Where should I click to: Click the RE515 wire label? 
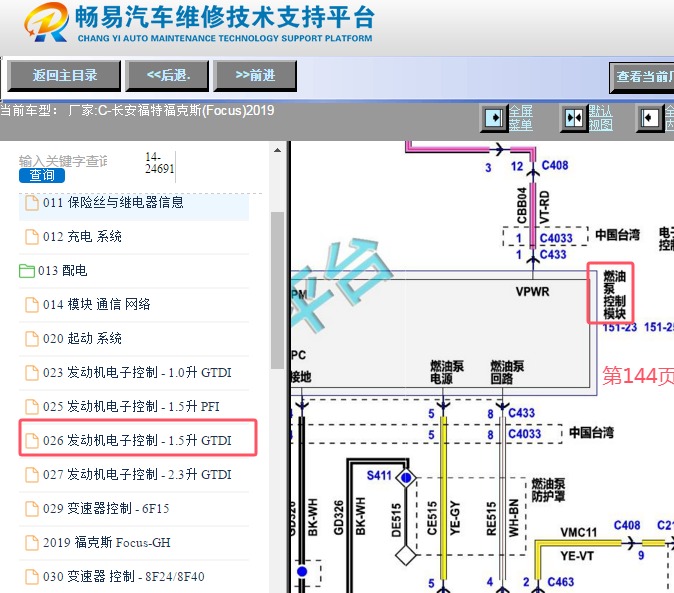tap(491, 519)
